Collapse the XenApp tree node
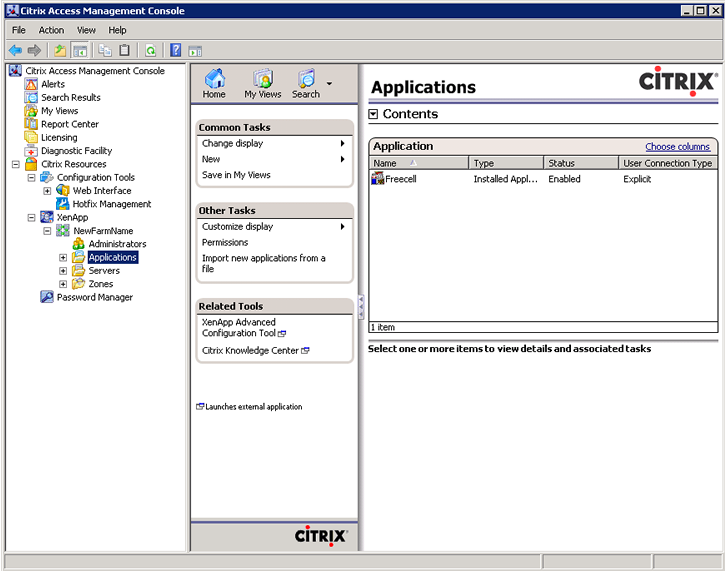Viewport: 725px width, 571px height. pos(31,217)
